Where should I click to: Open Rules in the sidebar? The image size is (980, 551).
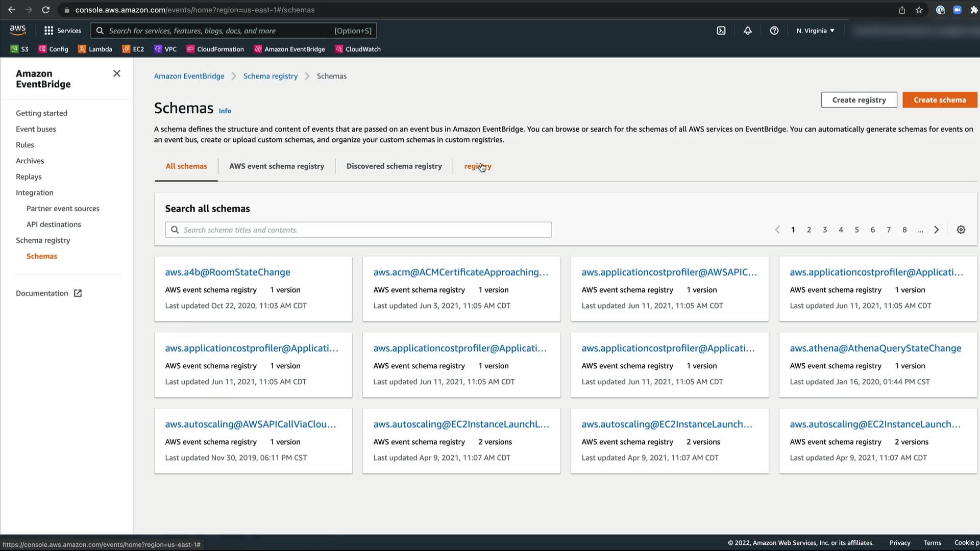(24, 145)
